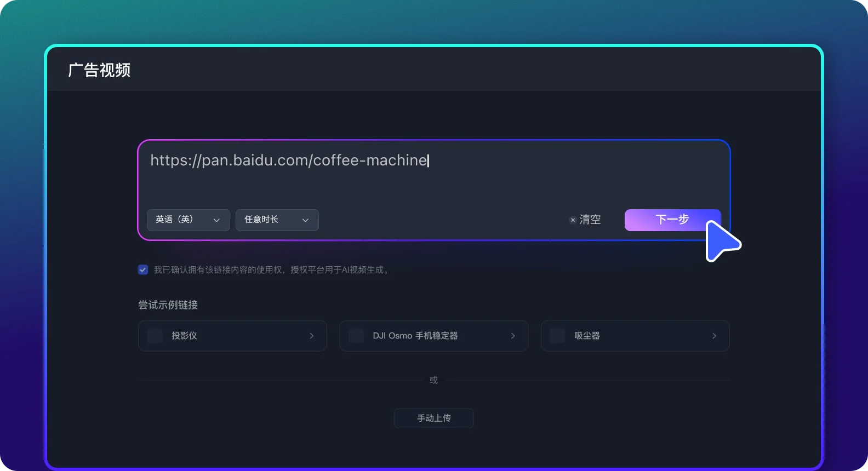Screen dimensions: 868x471
Task: Click the DJI Osmo example thumbnail icon
Action: coord(356,336)
